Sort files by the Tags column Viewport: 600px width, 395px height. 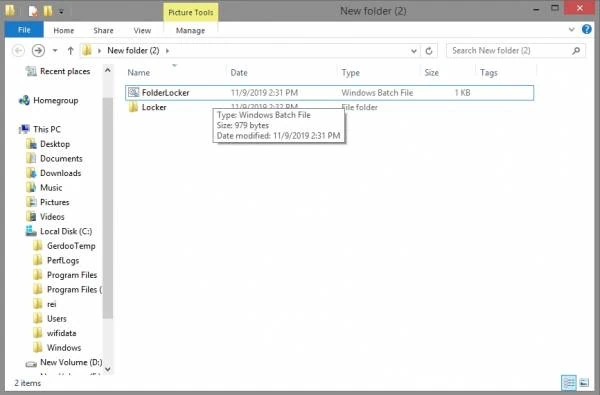pyautogui.click(x=489, y=73)
